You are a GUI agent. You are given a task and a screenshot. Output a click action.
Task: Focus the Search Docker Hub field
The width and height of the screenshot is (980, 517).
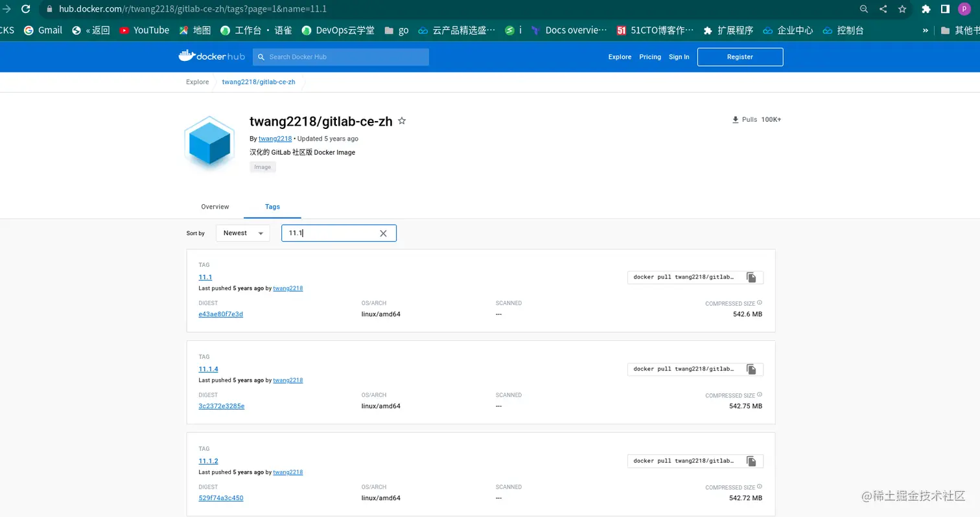point(341,57)
